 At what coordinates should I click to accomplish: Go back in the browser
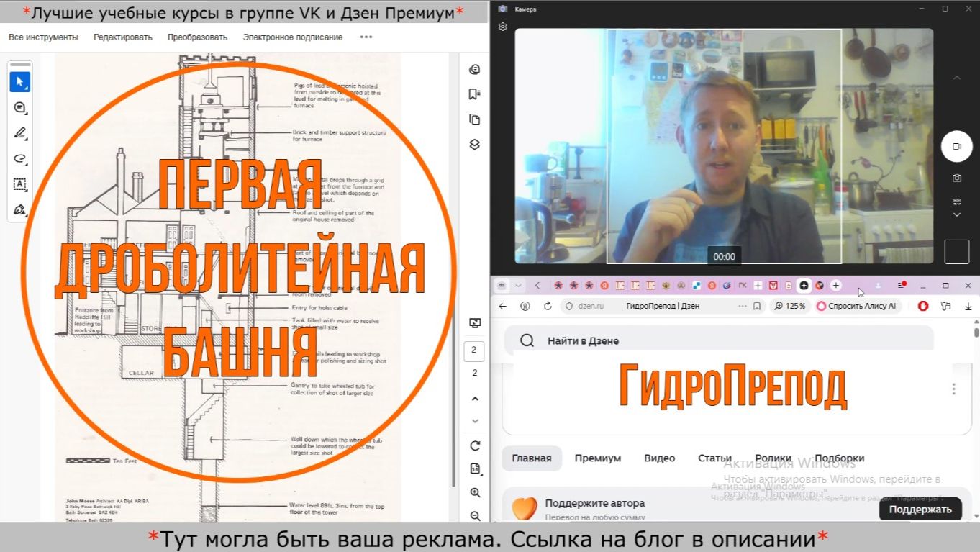(x=502, y=306)
